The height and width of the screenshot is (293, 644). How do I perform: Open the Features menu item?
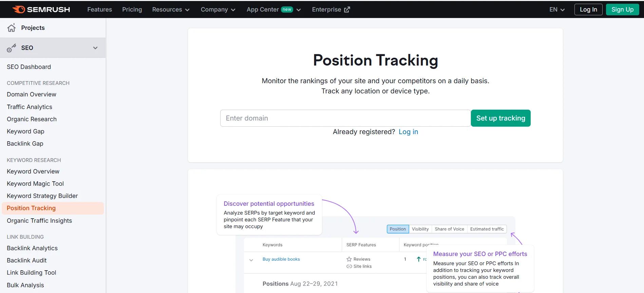(x=99, y=10)
